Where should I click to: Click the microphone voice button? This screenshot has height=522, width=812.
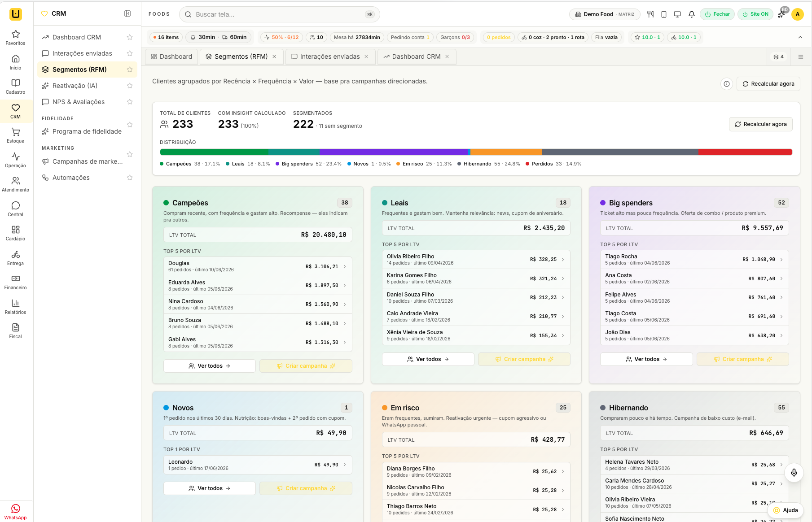(794, 472)
